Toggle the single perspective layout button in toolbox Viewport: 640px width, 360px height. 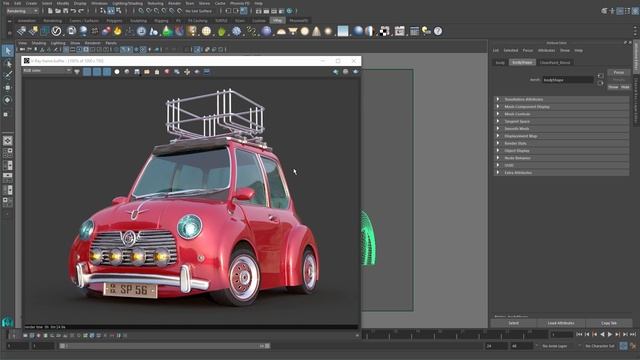pos(8,141)
